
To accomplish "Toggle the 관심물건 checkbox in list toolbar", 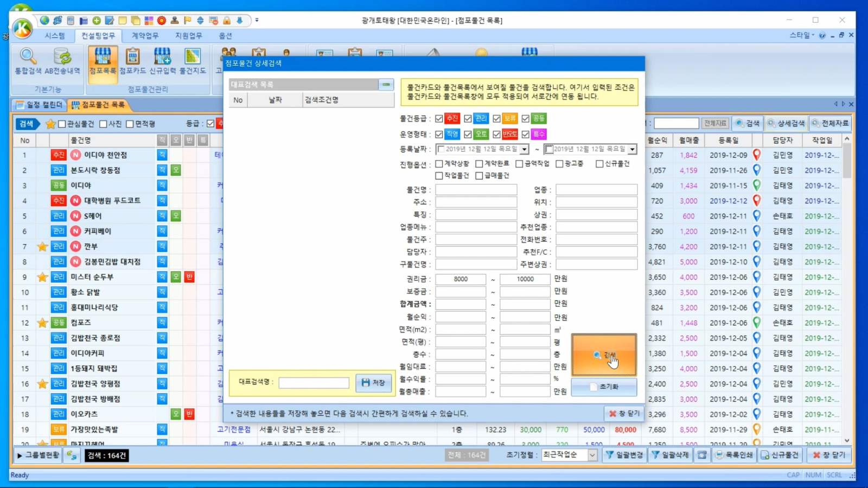I will point(62,124).
